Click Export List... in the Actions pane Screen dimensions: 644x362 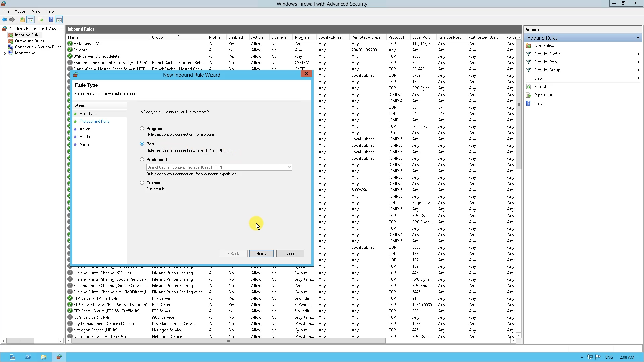coord(545,95)
